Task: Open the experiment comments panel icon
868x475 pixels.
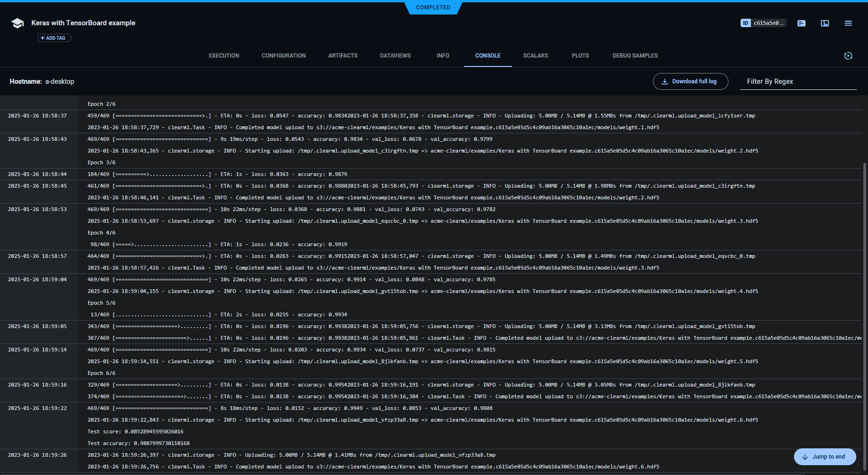Action: [801, 23]
